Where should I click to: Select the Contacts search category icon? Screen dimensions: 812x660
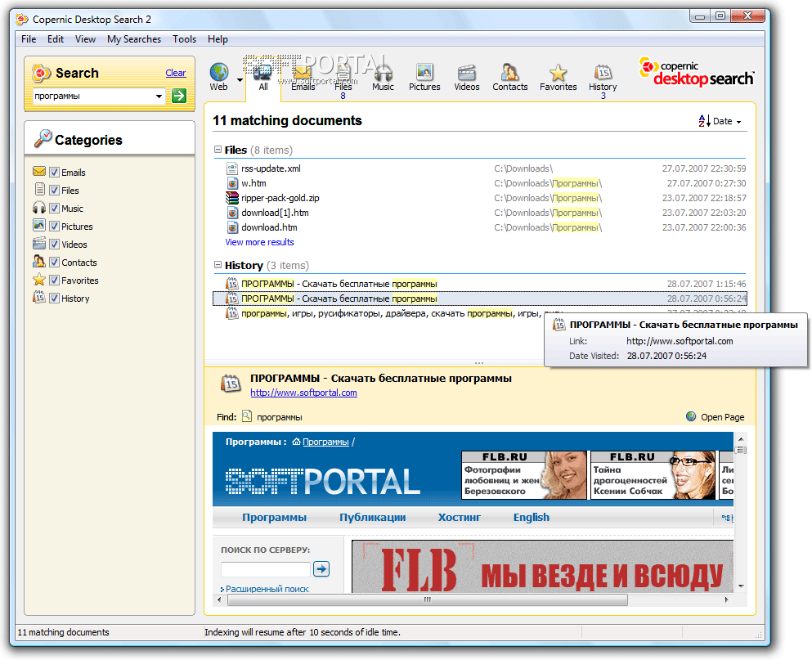(509, 72)
